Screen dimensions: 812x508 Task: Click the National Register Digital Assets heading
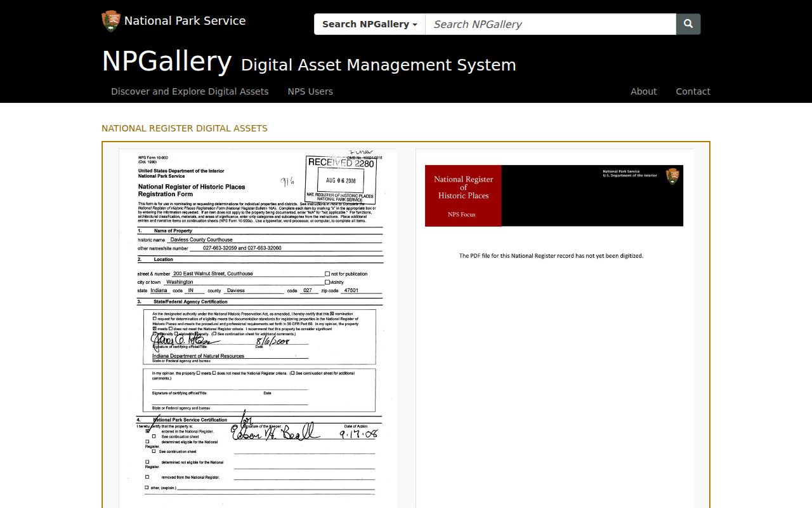pos(185,128)
